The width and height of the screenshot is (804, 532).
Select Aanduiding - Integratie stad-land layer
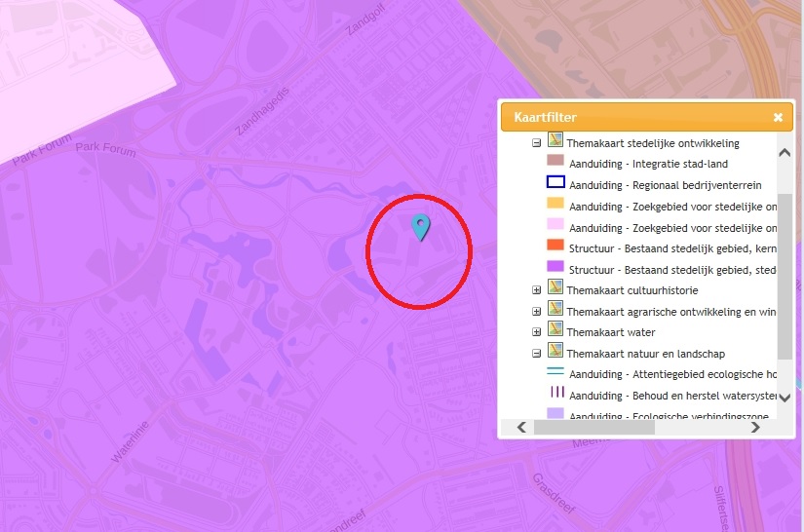click(649, 164)
